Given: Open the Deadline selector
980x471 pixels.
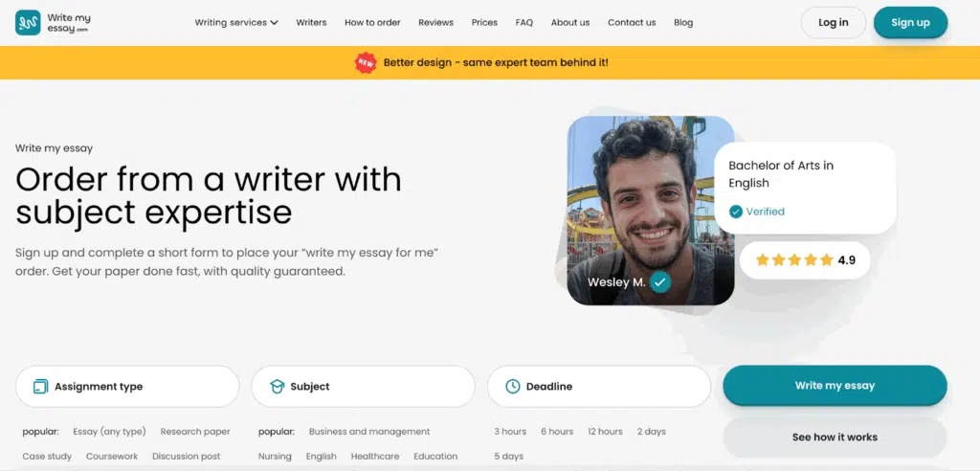Looking at the screenshot, I should click(x=599, y=387).
